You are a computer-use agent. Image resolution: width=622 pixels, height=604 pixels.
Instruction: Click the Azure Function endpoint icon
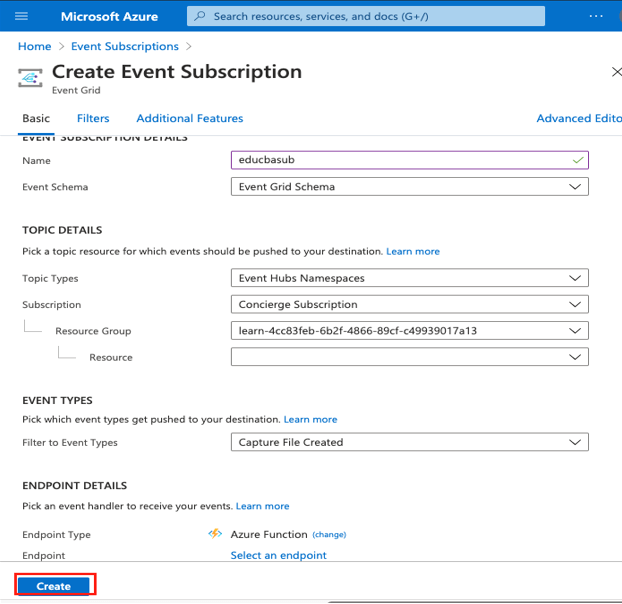pyautogui.click(x=215, y=534)
